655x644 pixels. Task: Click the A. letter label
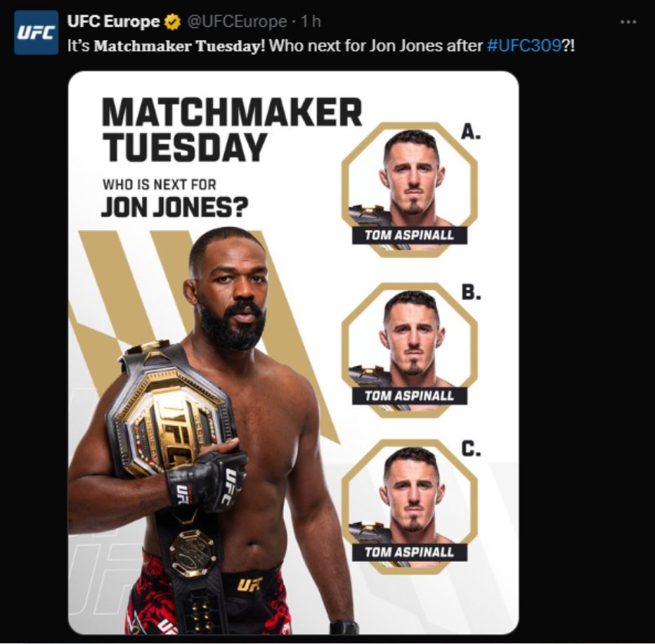471,131
